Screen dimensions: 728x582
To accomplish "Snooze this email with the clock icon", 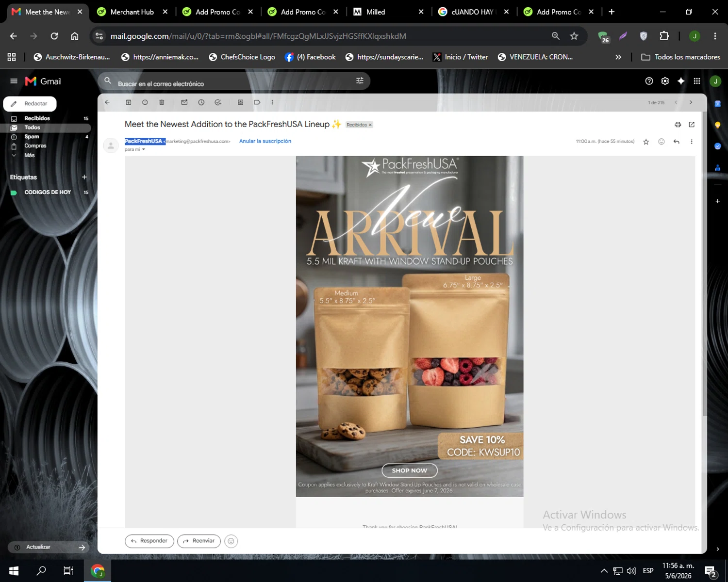I will (201, 102).
